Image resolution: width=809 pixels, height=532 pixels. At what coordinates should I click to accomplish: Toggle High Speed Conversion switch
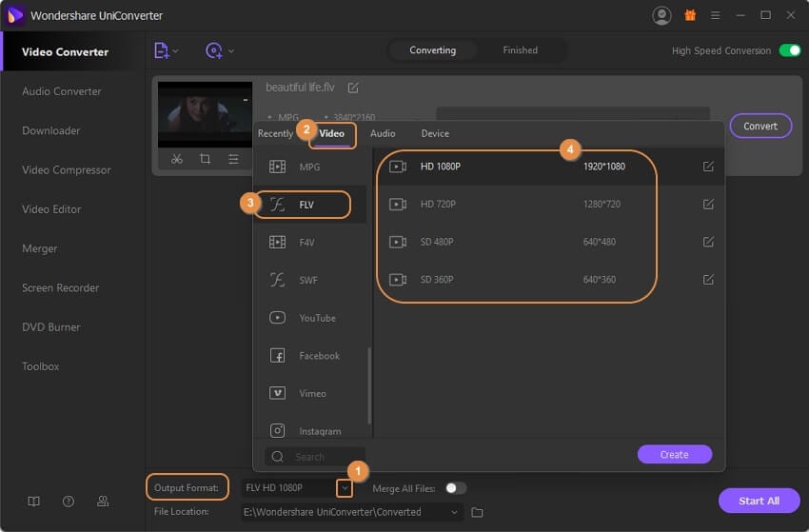click(789, 50)
